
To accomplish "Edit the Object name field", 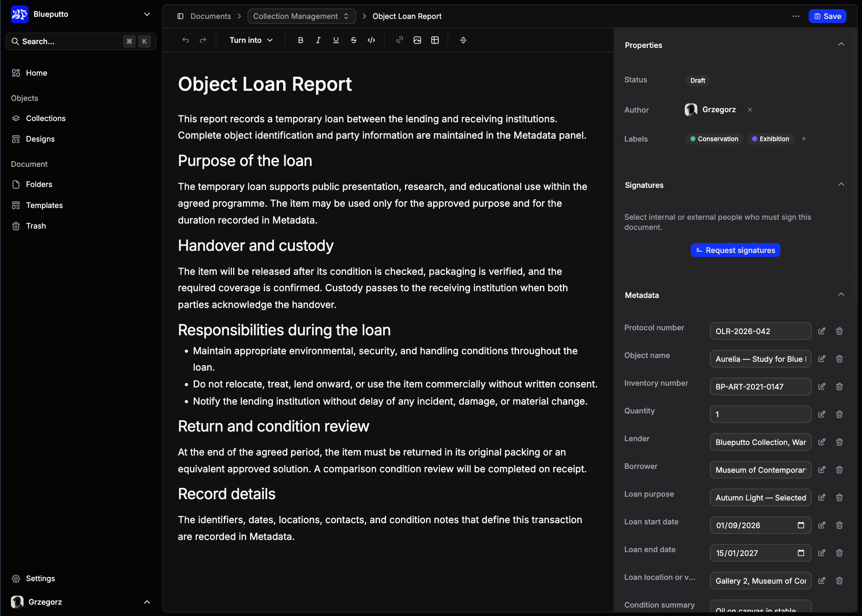I will tap(822, 359).
